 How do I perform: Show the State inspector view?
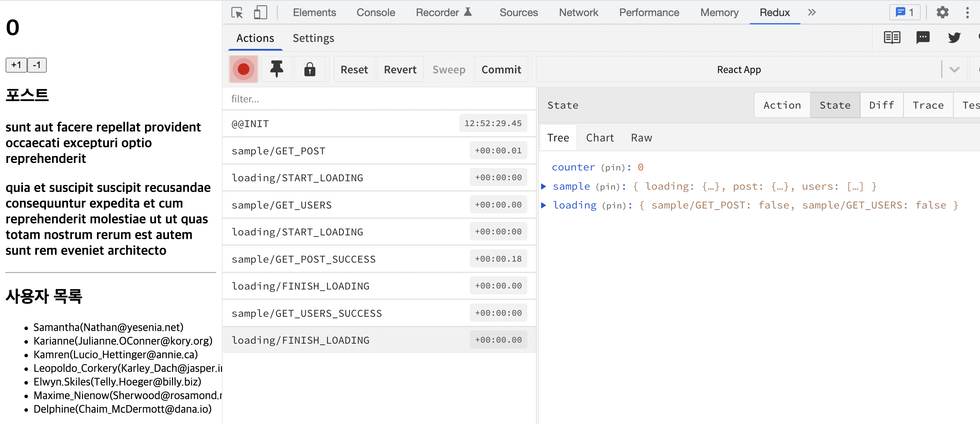tap(835, 105)
